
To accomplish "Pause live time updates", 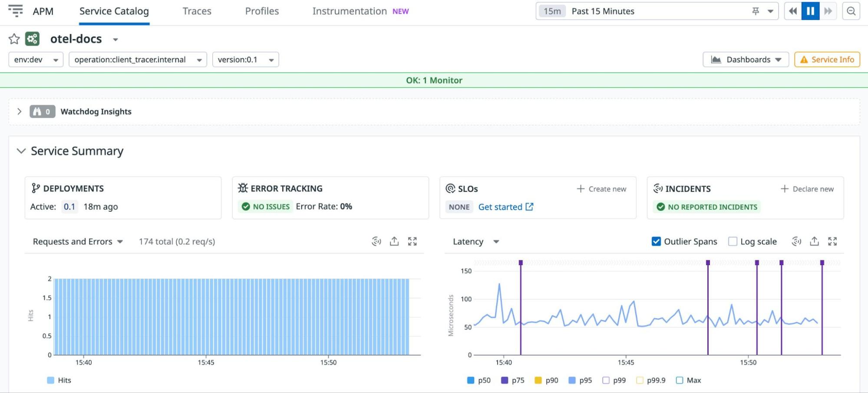I will (x=810, y=11).
